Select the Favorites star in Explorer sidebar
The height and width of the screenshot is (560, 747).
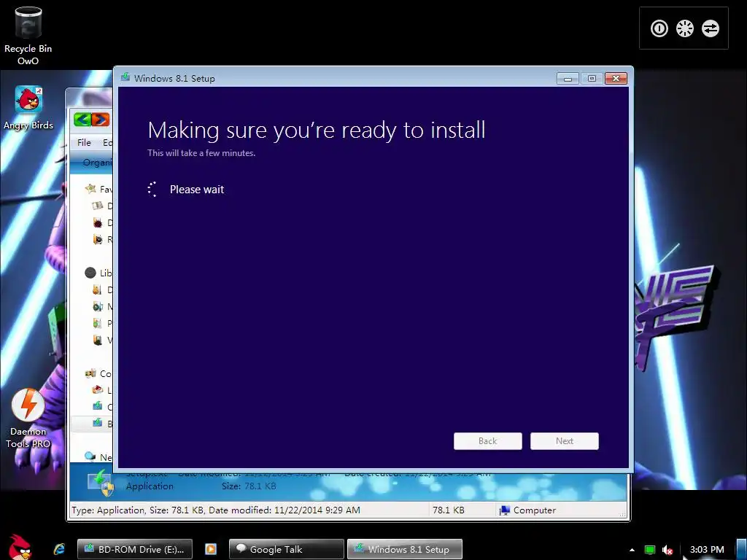pos(90,189)
